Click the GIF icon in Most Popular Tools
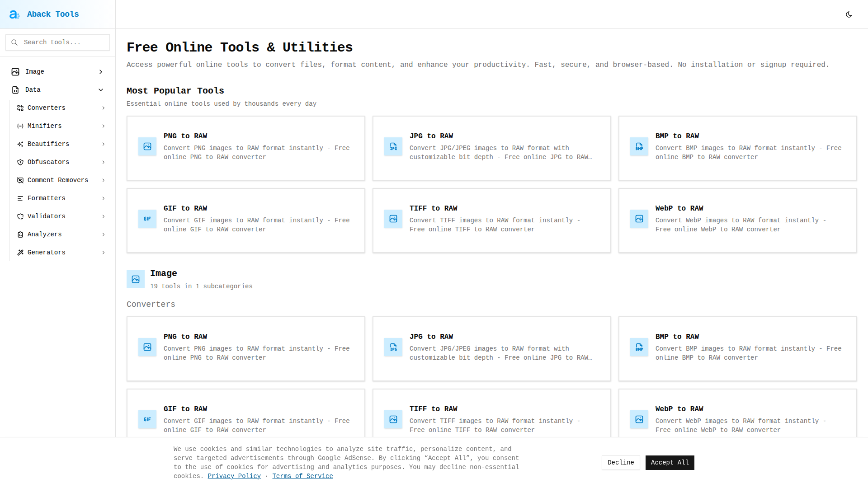This screenshot has width=868, height=488. pyautogui.click(x=147, y=219)
